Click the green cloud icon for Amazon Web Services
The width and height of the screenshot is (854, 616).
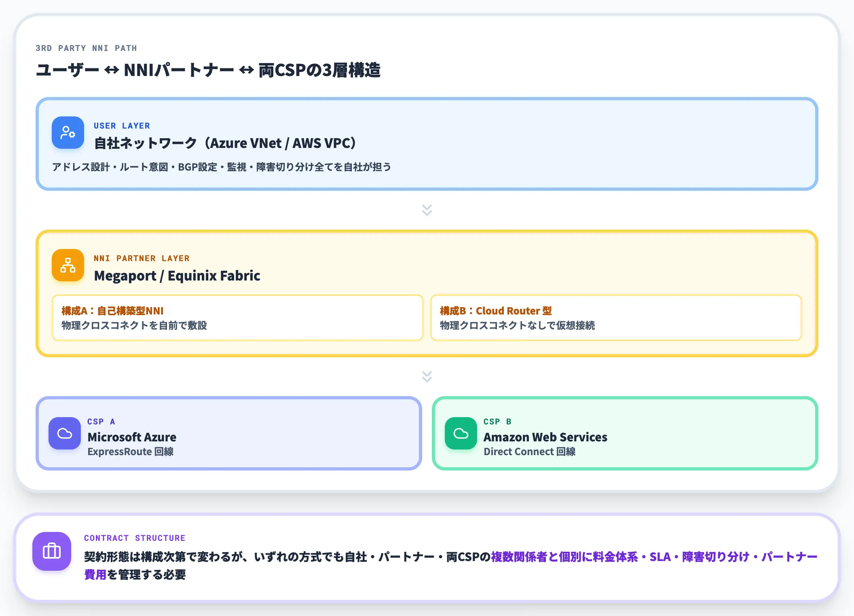click(x=461, y=433)
